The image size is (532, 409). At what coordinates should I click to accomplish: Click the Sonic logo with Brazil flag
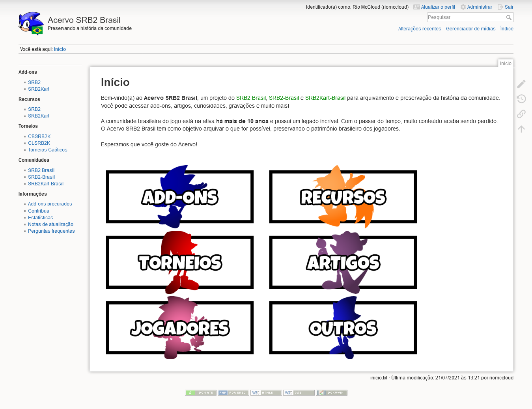tap(31, 24)
